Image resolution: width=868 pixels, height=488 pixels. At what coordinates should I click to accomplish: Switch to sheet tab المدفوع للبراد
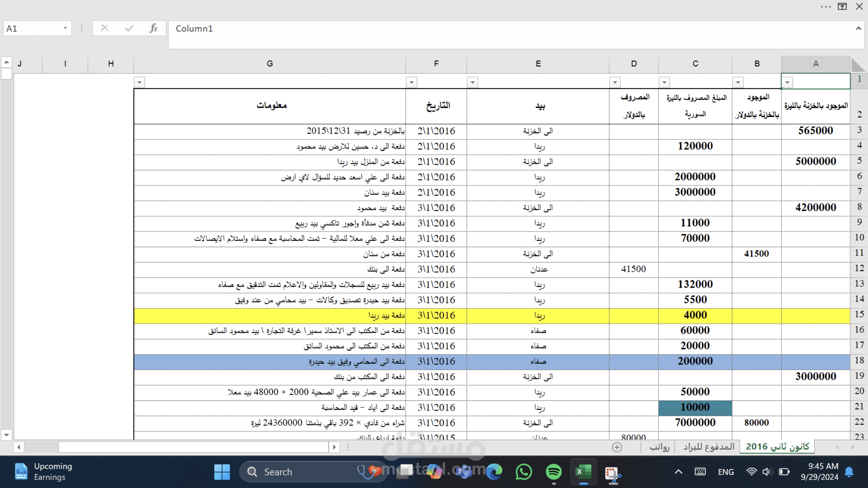pos(709,447)
